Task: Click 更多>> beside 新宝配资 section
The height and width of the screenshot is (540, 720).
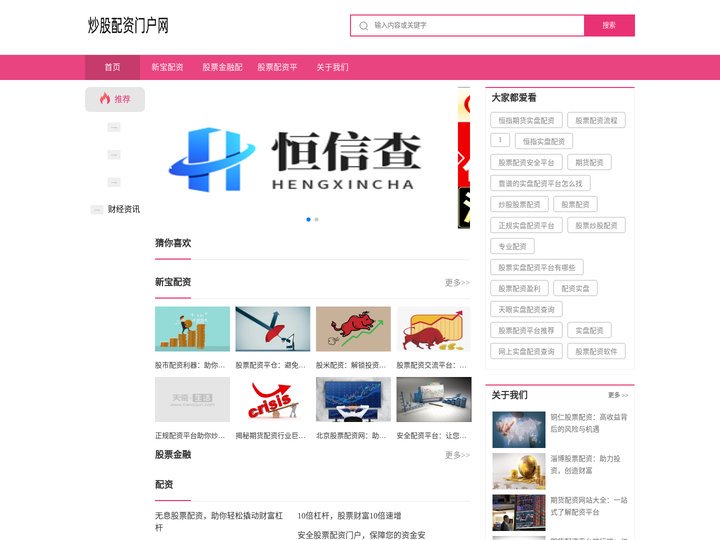Action: [x=457, y=282]
